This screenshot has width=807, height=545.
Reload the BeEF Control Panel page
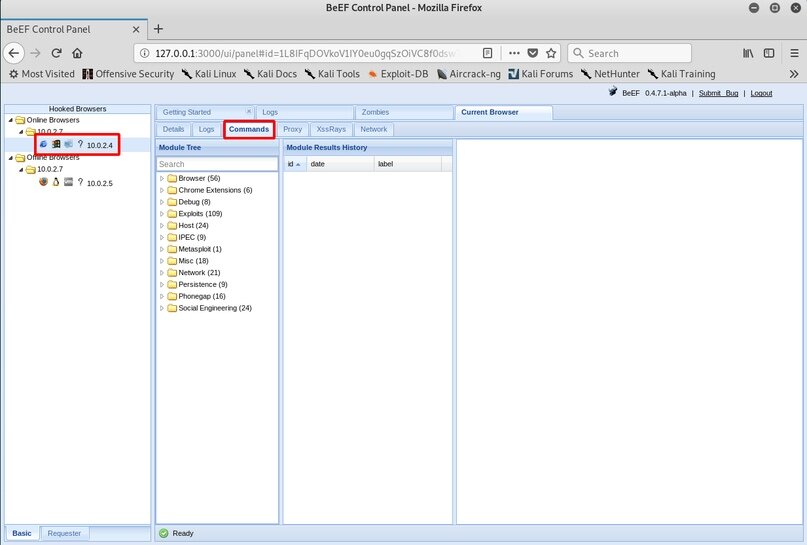57,53
